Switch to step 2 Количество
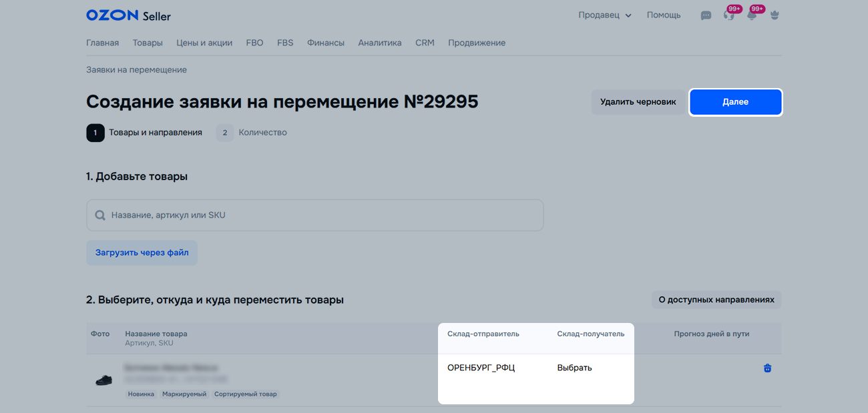The height and width of the screenshot is (413, 868). click(252, 133)
